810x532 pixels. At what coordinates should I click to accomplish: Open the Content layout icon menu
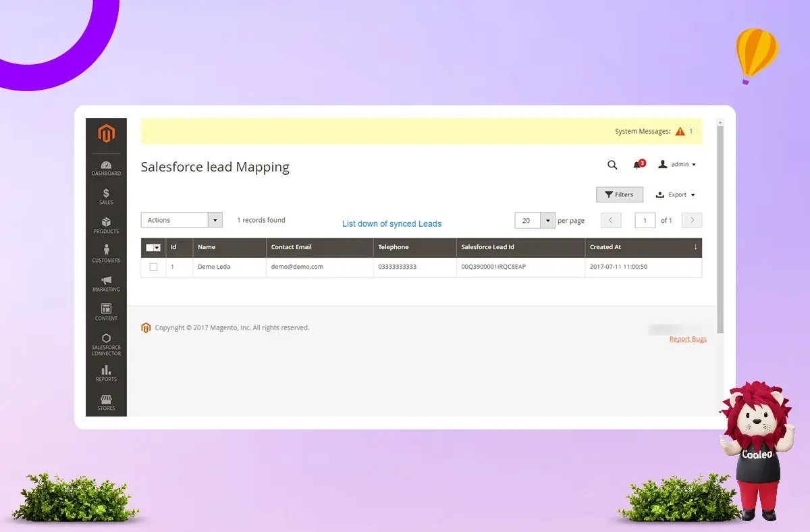[106, 313]
